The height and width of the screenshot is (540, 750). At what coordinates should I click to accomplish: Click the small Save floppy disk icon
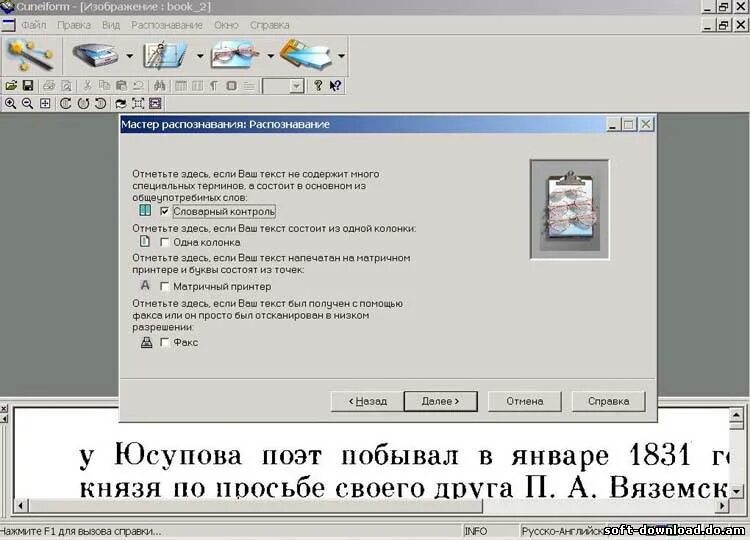pos(28,86)
